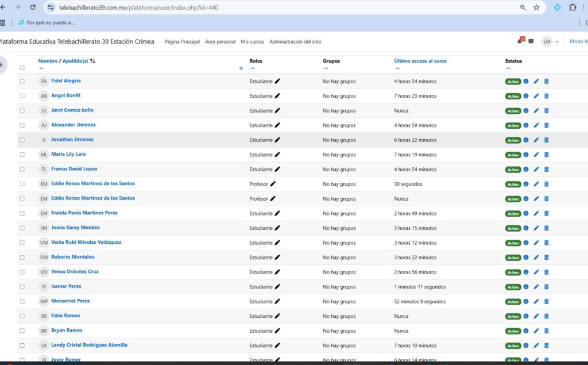Screen dimensions: 588x365
Task: Open Vania Rubi Méndez Velázquez's profile link
Action: coord(86,243)
